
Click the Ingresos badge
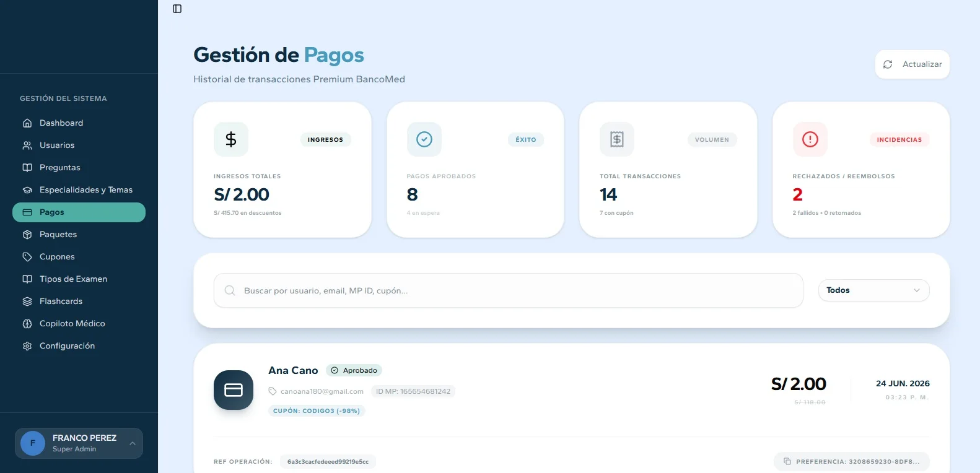(x=325, y=140)
